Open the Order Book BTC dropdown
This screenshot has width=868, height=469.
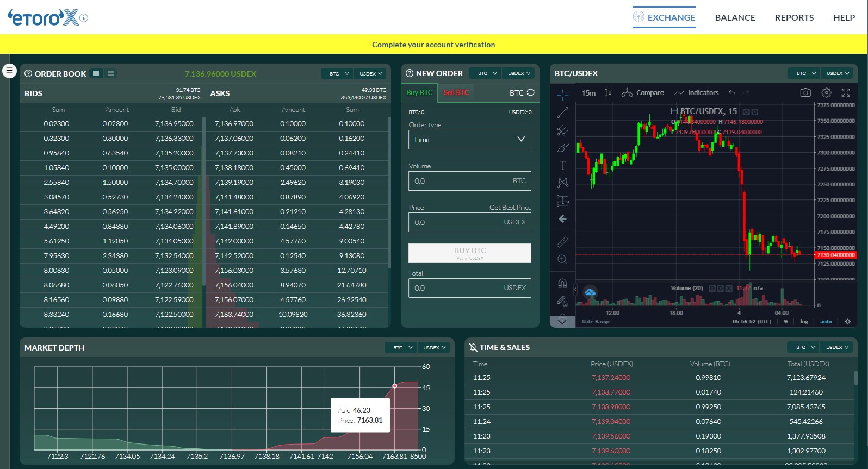337,73
